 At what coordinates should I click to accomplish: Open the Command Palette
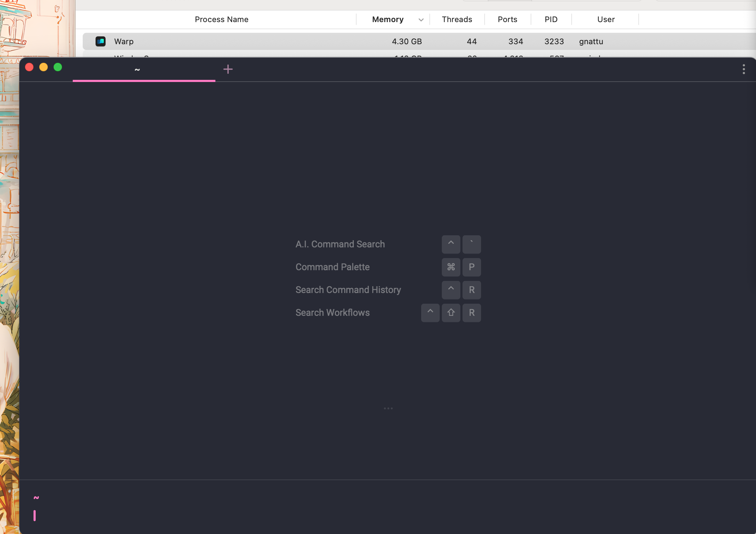pos(332,267)
